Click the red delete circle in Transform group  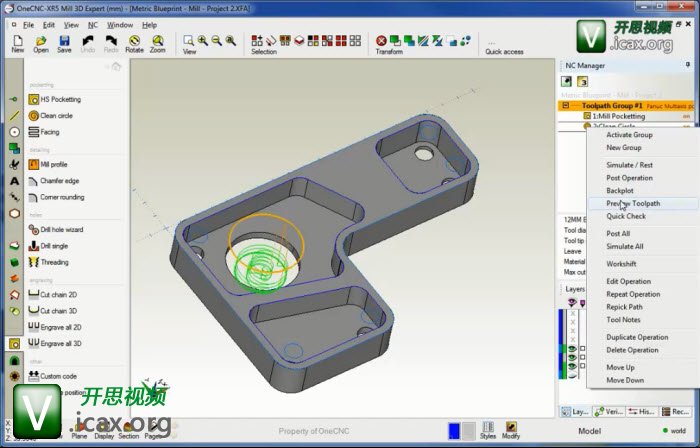point(381,41)
